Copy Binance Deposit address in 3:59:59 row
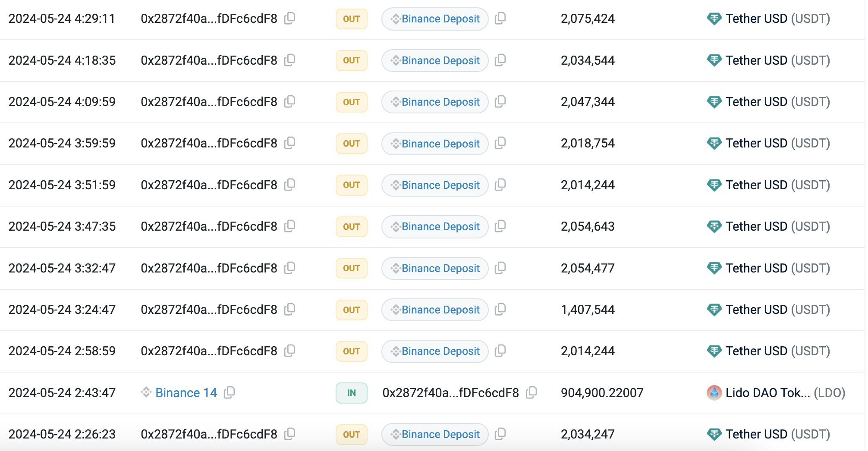 point(500,143)
